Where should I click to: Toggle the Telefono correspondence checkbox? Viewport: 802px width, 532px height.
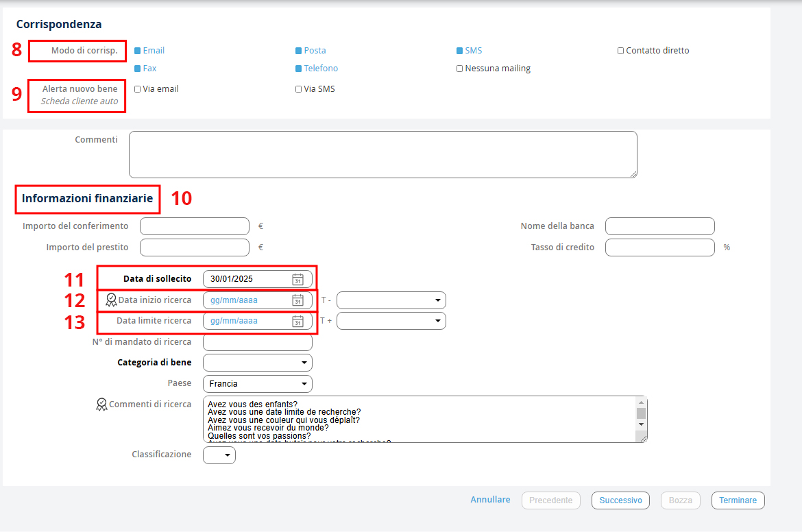pyautogui.click(x=299, y=69)
